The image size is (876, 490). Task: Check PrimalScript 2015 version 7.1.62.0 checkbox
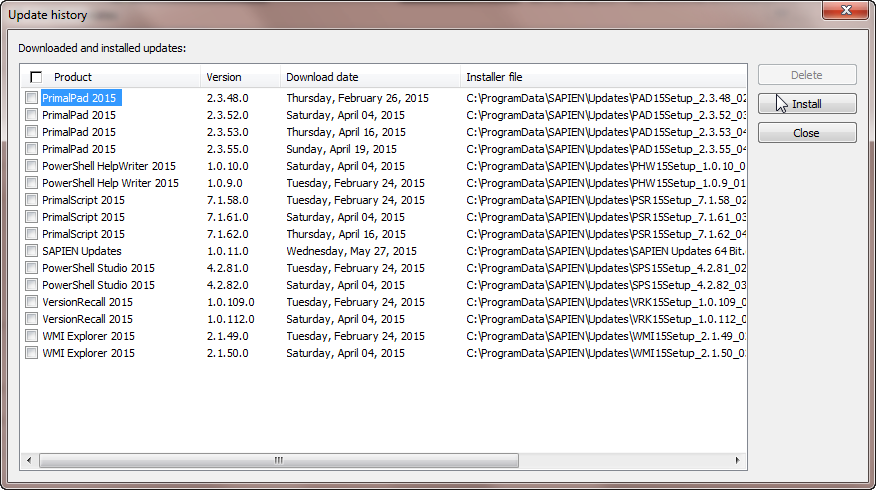tap(31, 234)
